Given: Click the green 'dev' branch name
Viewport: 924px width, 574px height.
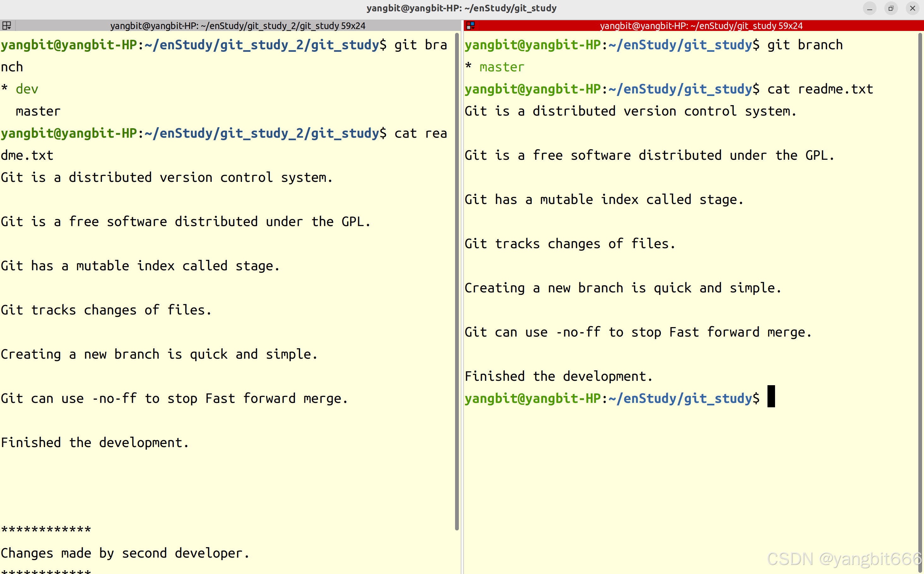Looking at the screenshot, I should click(x=27, y=89).
